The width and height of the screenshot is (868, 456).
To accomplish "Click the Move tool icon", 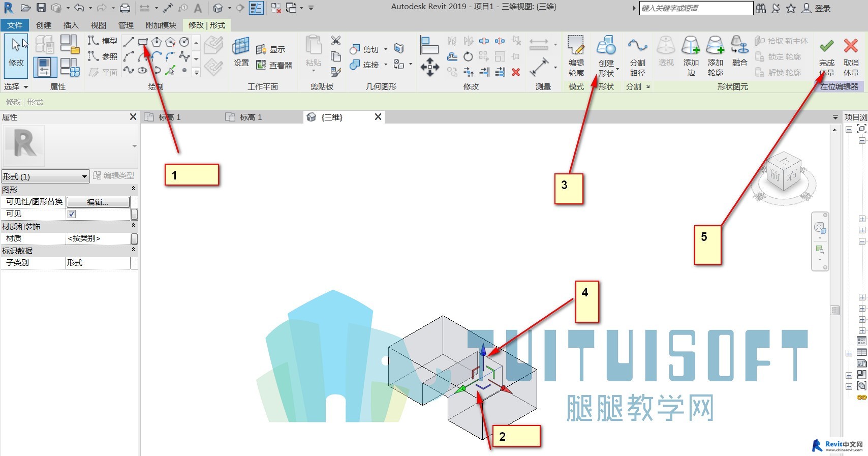I will (430, 67).
